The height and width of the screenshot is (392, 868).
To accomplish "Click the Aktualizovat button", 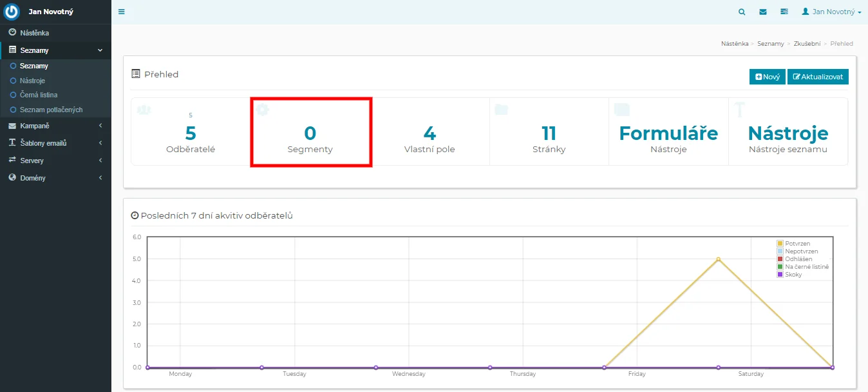I will coord(818,77).
